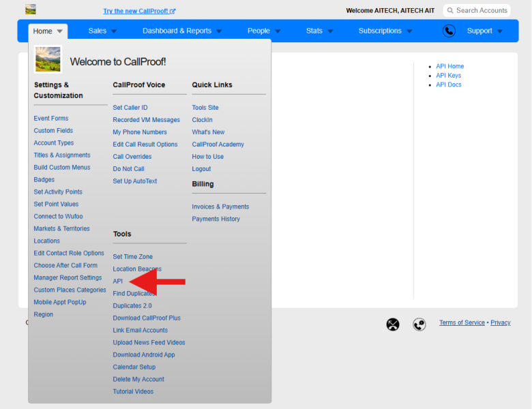Choose Call Overrides
Image resolution: width=532 pixels, height=409 pixels.
coord(132,156)
